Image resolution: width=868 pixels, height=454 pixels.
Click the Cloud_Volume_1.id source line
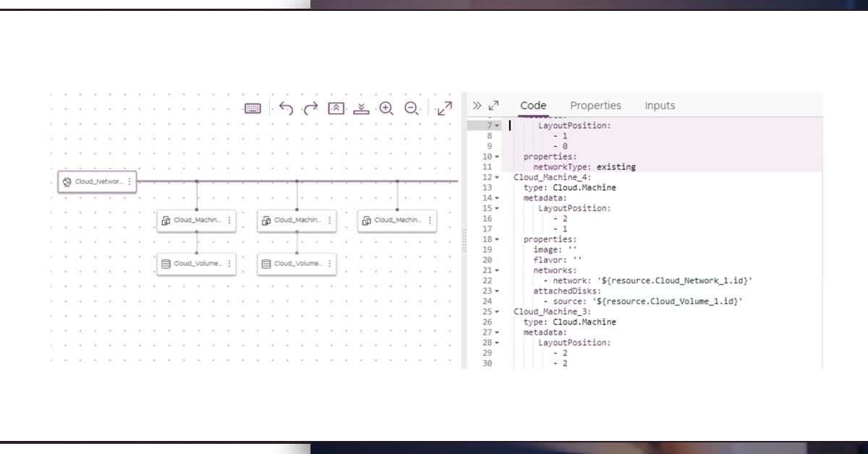click(643, 301)
